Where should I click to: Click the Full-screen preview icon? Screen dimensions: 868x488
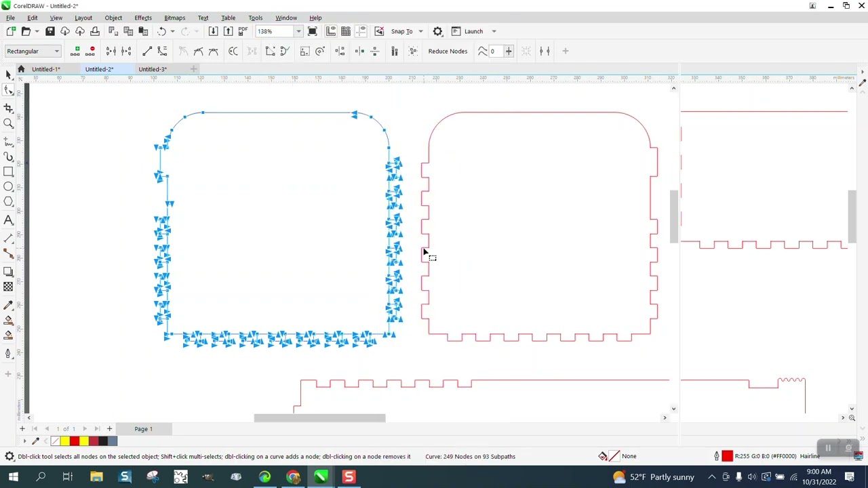[x=313, y=31]
